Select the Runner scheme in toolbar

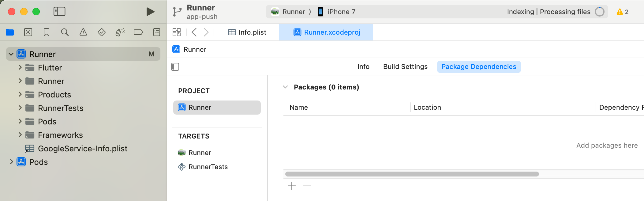point(288,12)
